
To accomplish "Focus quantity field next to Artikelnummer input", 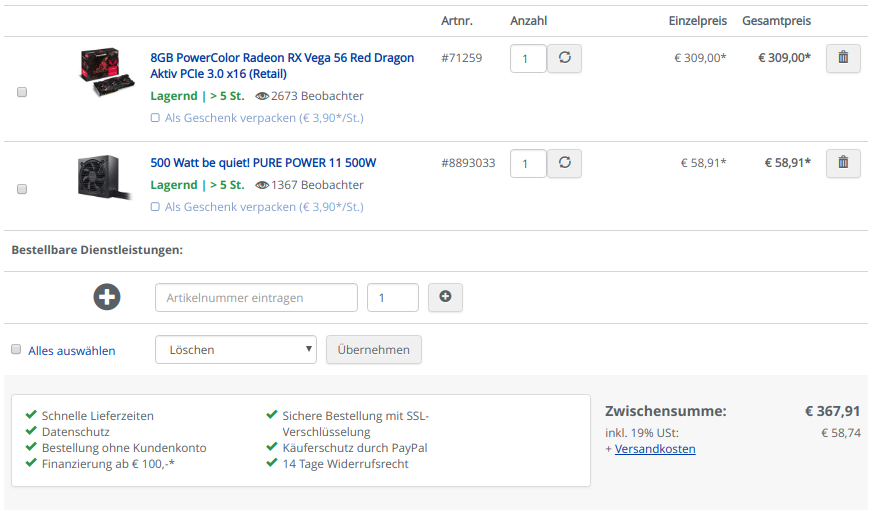I will pyautogui.click(x=393, y=298).
